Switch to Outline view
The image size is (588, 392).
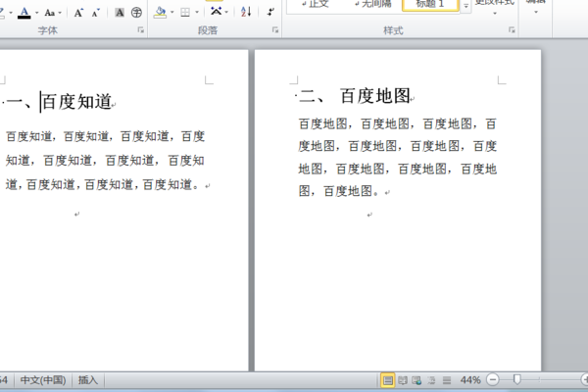431,380
